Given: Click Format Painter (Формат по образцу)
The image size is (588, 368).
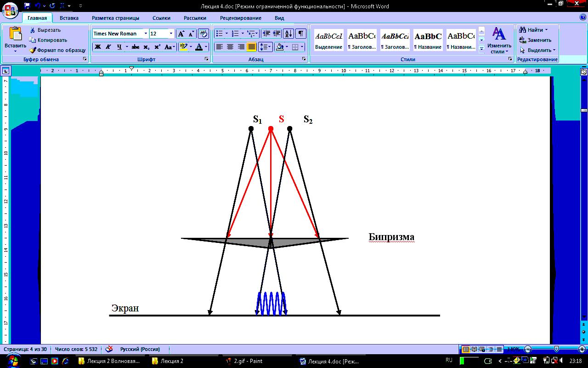Looking at the screenshot, I should [x=57, y=50].
